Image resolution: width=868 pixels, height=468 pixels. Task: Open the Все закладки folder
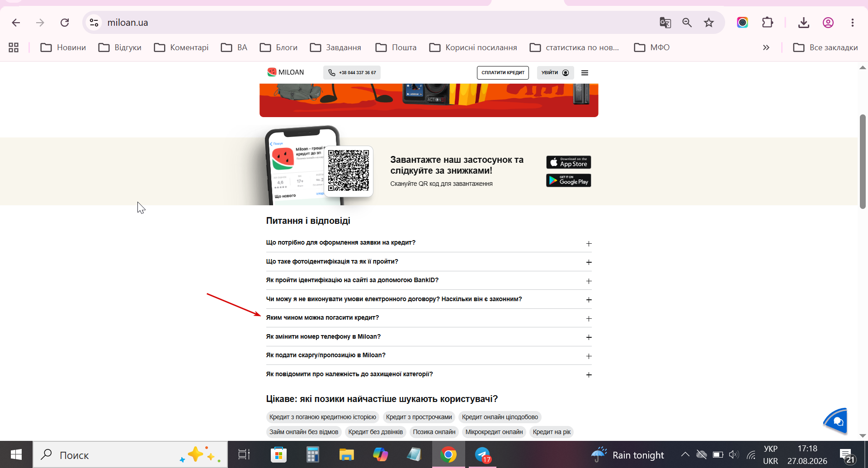[826, 47]
